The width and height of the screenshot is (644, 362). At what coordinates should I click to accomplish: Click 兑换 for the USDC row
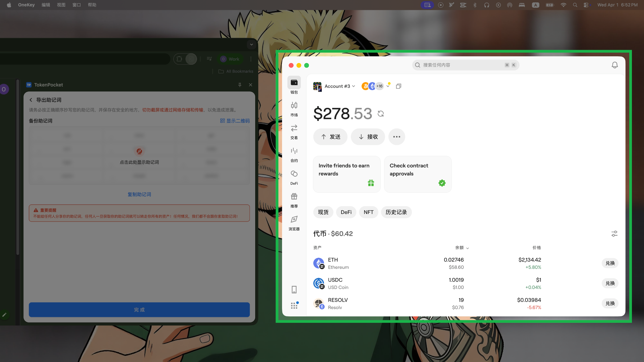point(610,283)
